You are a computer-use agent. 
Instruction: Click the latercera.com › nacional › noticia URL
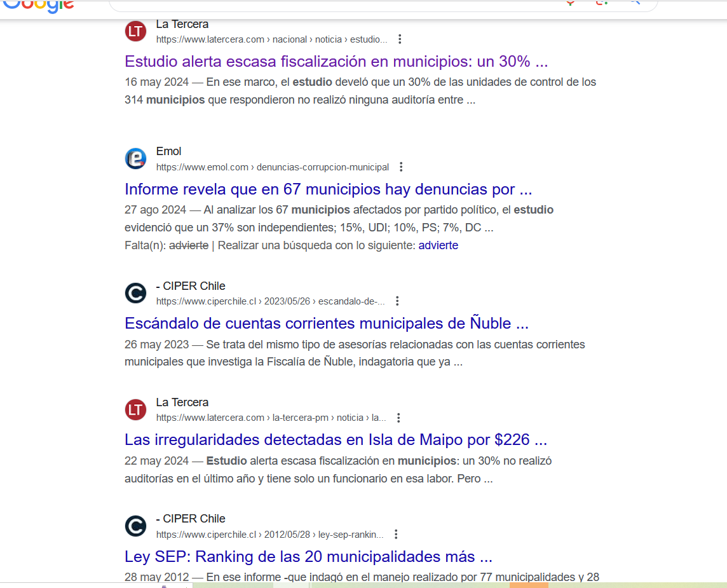tap(271, 39)
